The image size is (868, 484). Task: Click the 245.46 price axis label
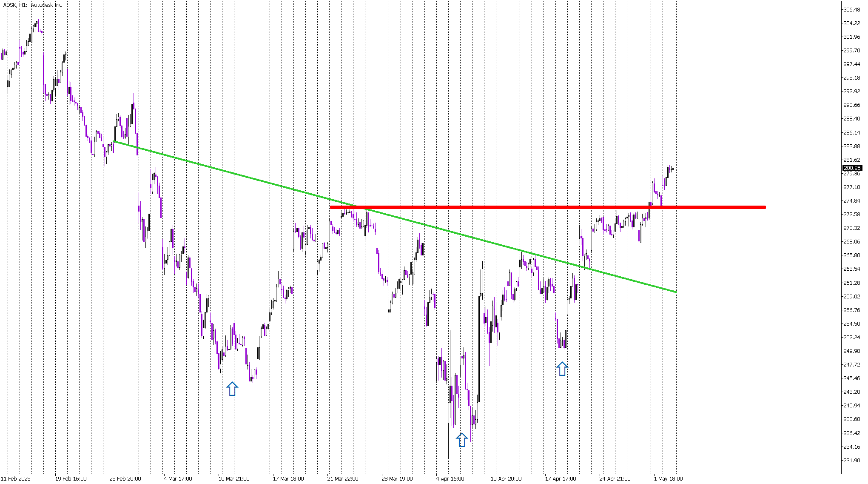tap(852, 378)
